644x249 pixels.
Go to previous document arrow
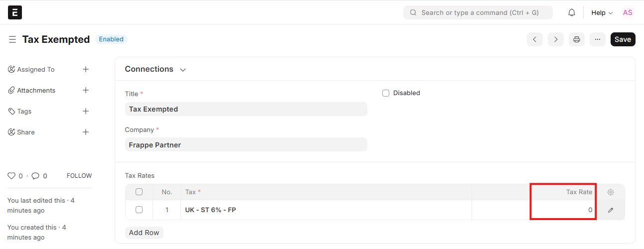pos(535,39)
